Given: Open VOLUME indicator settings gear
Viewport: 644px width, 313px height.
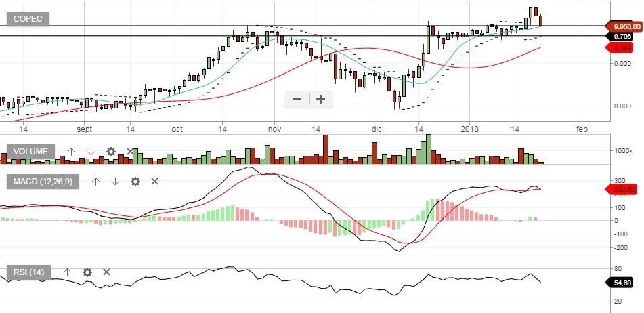Looking at the screenshot, I should 111,152.
